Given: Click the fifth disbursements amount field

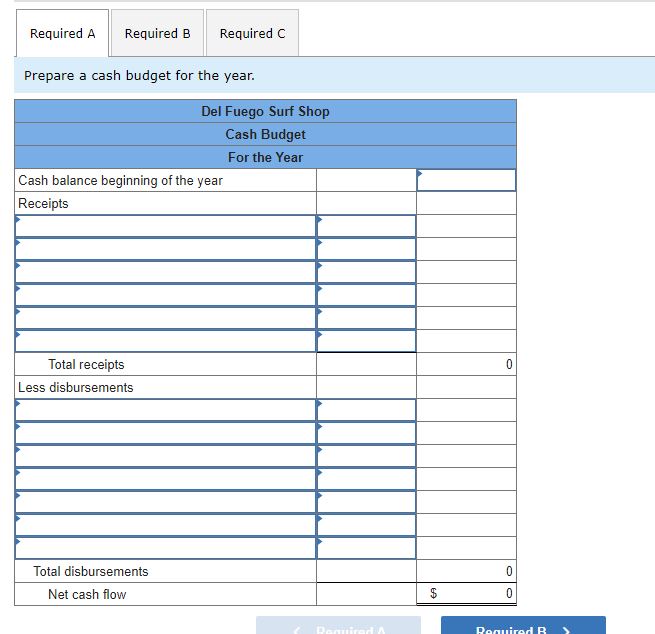Looking at the screenshot, I should click(366, 502).
